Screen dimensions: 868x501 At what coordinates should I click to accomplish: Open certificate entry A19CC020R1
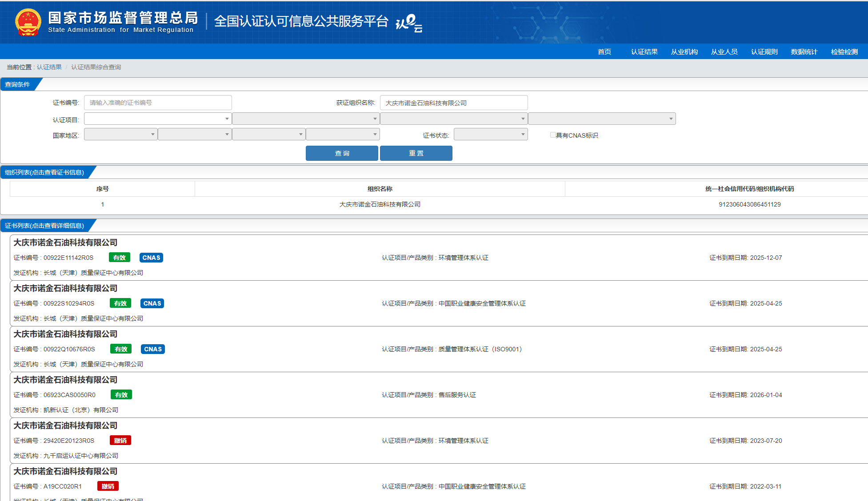tap(439, 482)
